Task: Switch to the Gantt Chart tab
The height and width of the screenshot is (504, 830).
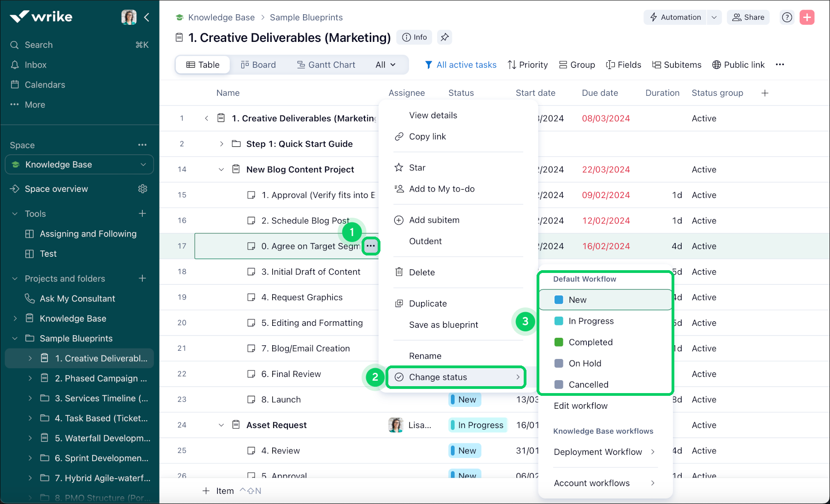Action: [326, 65]
